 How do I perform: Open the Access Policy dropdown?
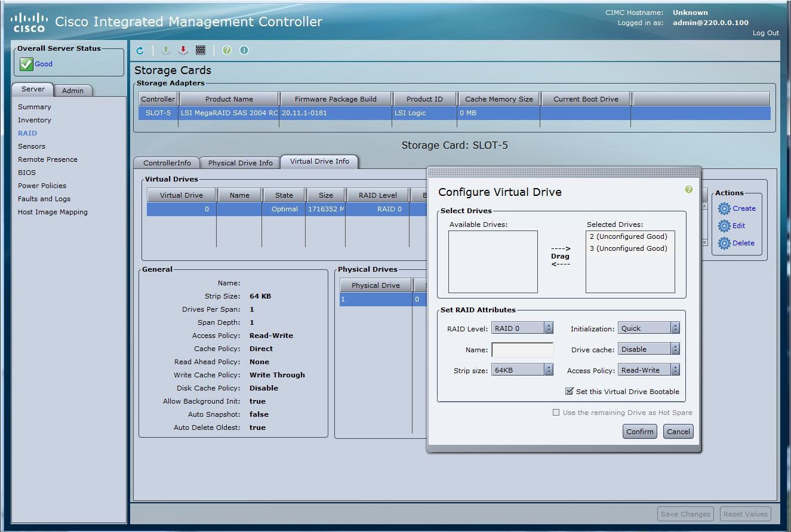tap(649, 370)
